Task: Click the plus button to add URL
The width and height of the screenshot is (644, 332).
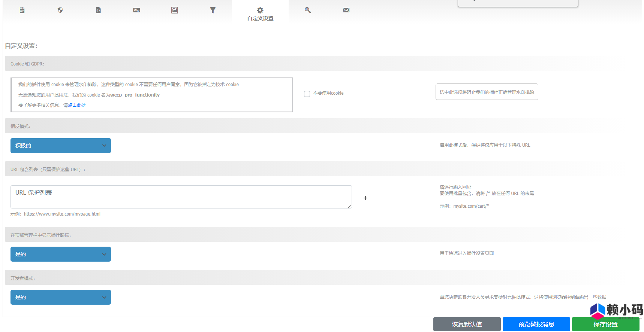Action: tap(365, 198)
